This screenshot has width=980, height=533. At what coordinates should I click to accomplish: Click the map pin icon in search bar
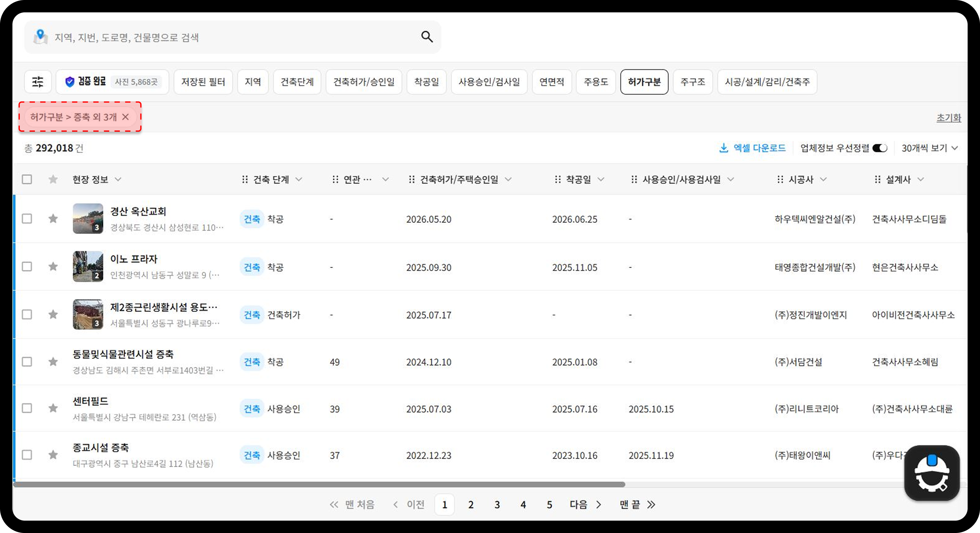click(x=40, y=37)
